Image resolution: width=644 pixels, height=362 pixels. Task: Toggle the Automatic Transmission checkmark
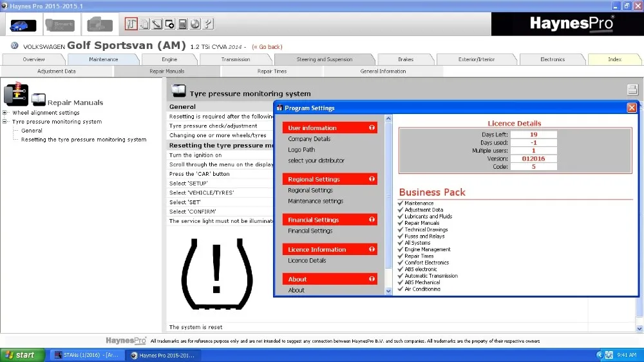pos(401,275)
